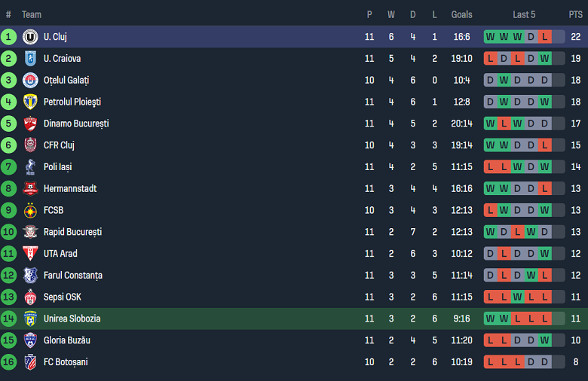Click the Last 5 column header
Screen dimensions: 588x381
click(x=524, y=14)
